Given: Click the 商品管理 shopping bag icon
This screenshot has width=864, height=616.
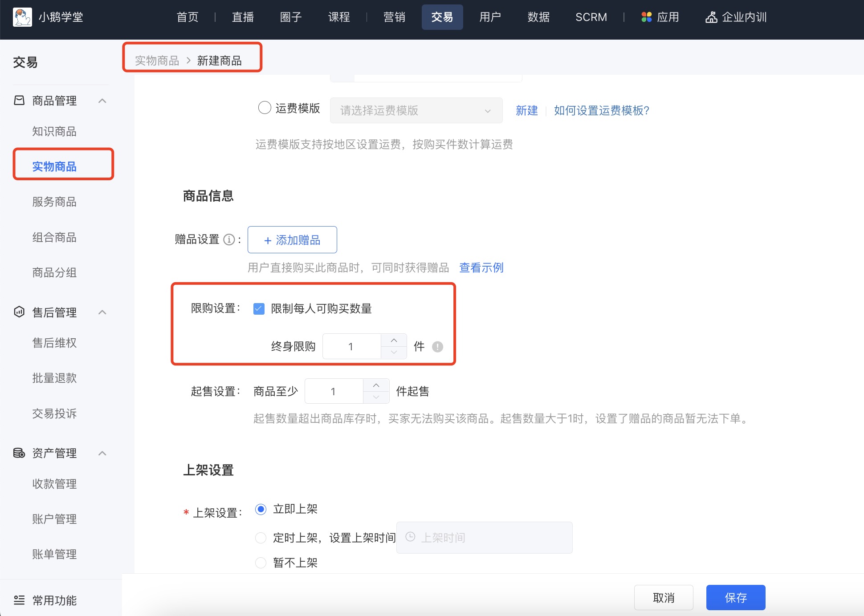Looking at the screenshot, I should [x=19, y=101].
